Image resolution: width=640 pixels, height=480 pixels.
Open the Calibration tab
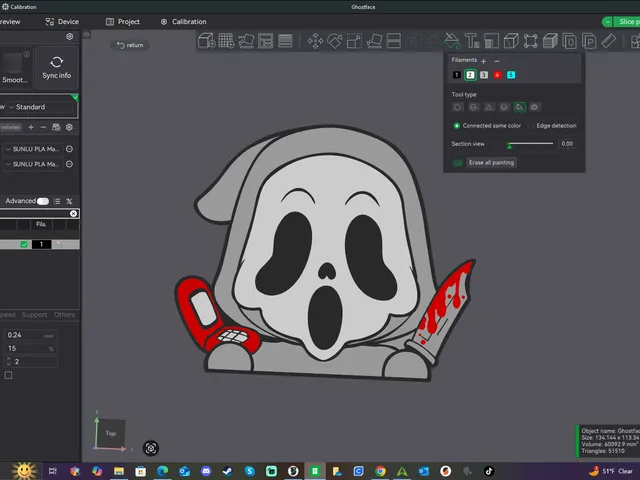[x=183, y=22]
